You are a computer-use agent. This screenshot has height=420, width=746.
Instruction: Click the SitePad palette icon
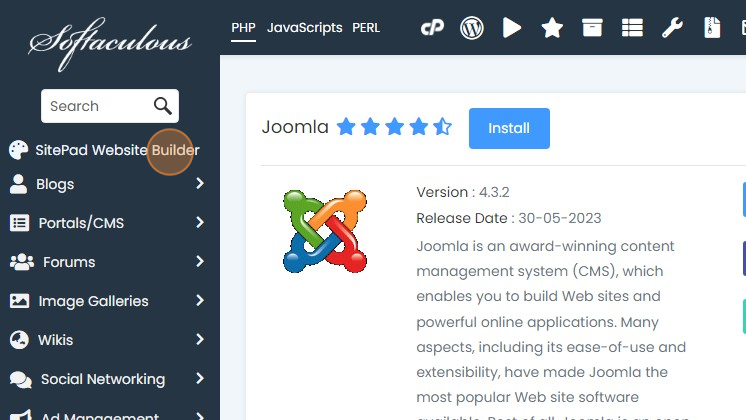point(19,150)
